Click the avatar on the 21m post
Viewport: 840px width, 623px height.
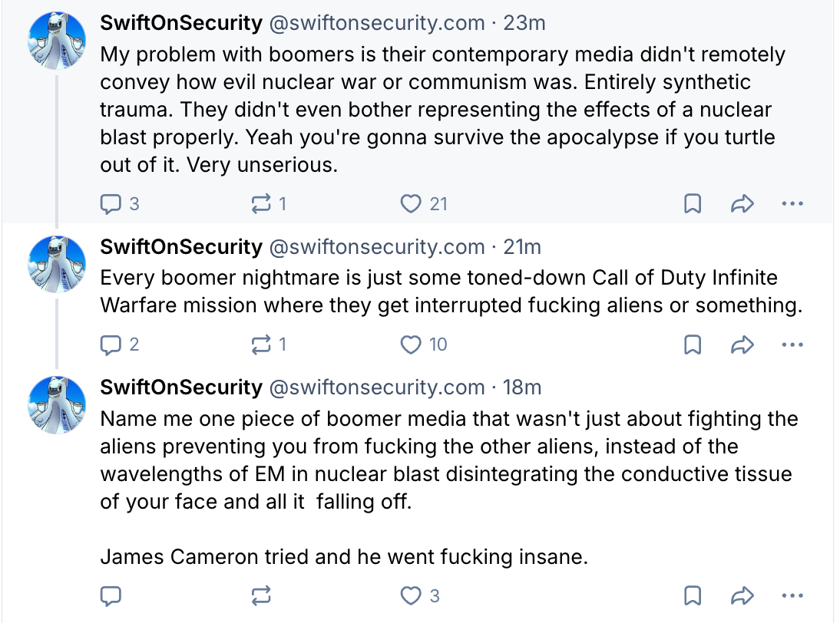point(57,265)
